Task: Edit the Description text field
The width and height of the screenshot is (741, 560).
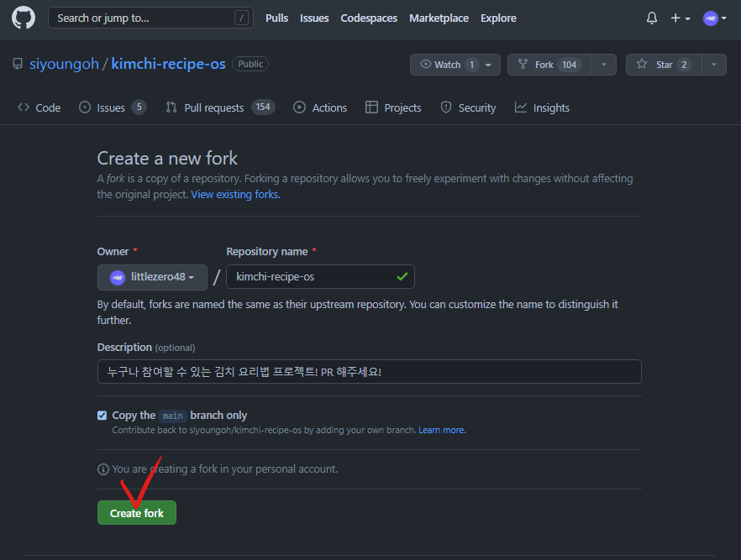Action: pos(369,372)
